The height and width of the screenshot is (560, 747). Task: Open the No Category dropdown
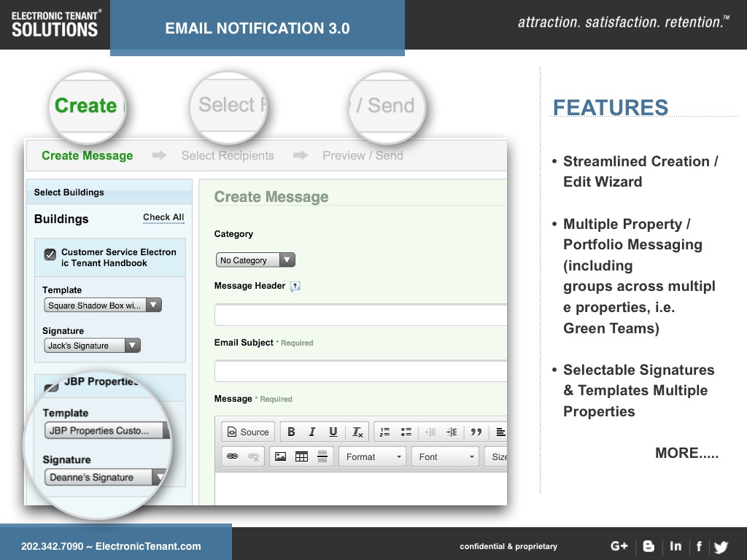(255, 260)
